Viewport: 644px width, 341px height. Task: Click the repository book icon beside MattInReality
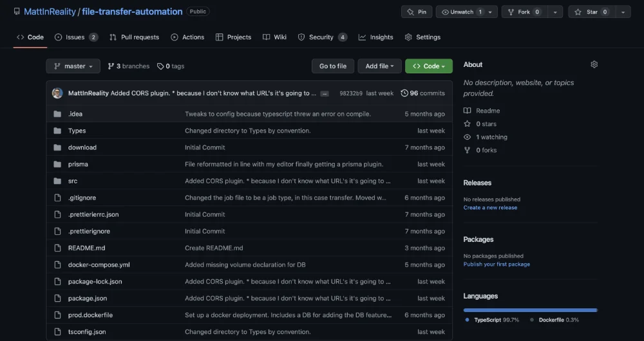coord(17,12)
